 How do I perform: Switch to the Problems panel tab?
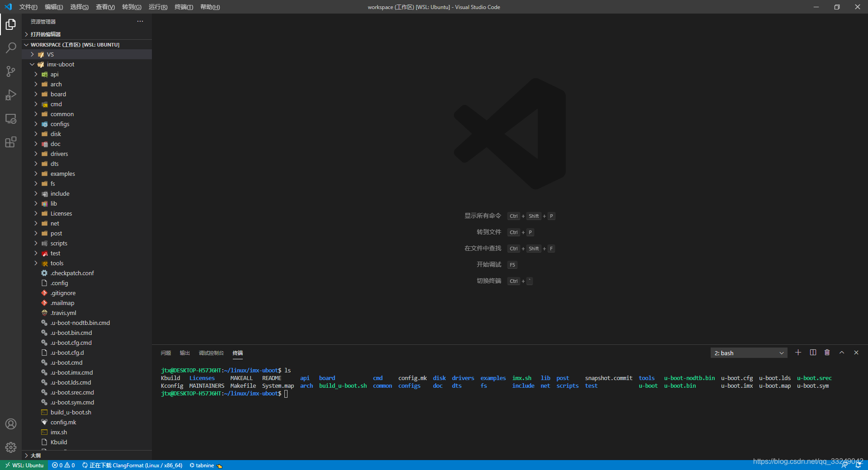point(166,353)
